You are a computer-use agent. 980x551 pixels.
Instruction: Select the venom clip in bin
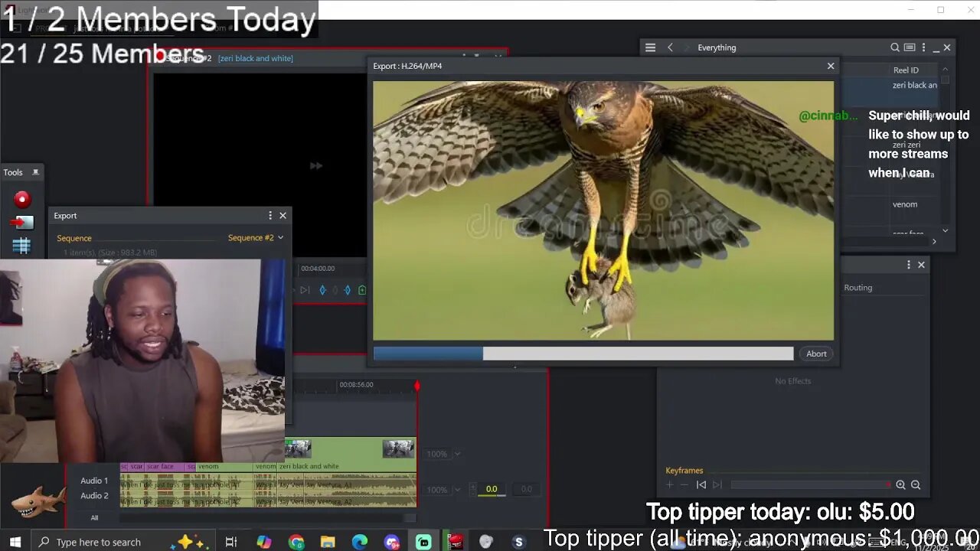pyautogui.click(x=904, y=204)
